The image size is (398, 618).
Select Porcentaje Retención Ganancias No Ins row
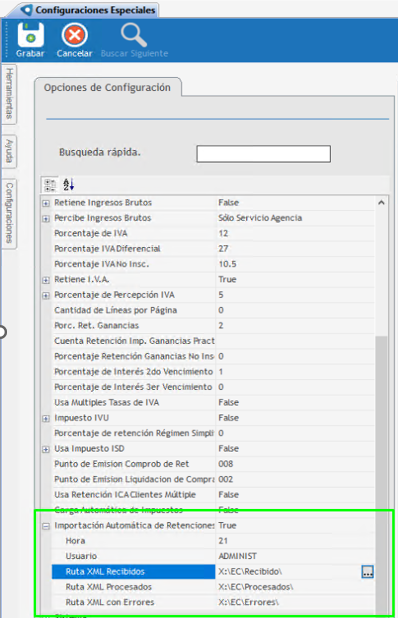tap(213, 356)
